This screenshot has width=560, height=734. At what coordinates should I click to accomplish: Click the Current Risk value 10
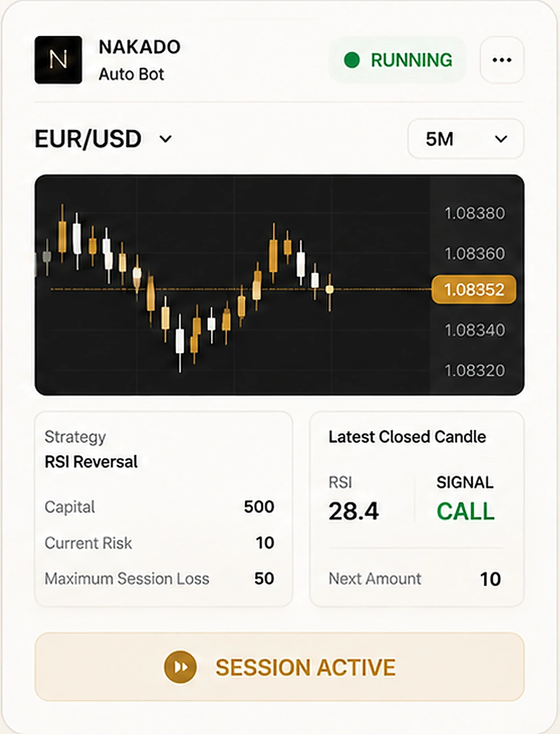265,543
